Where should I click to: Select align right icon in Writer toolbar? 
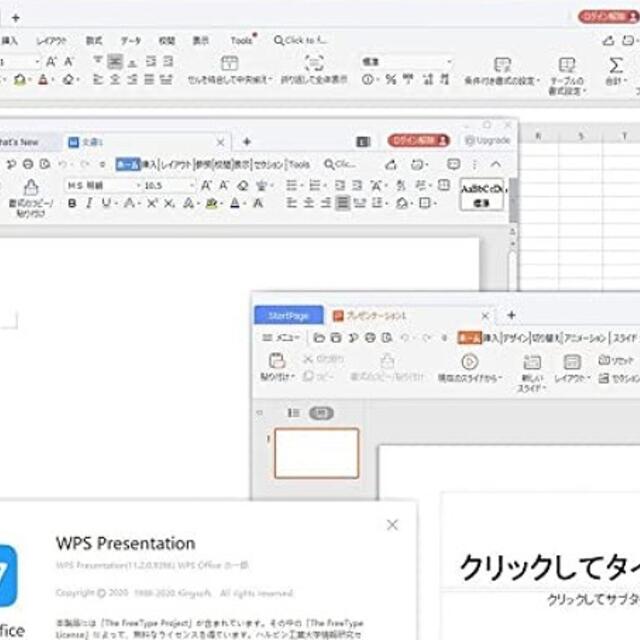tap(325, 202)
